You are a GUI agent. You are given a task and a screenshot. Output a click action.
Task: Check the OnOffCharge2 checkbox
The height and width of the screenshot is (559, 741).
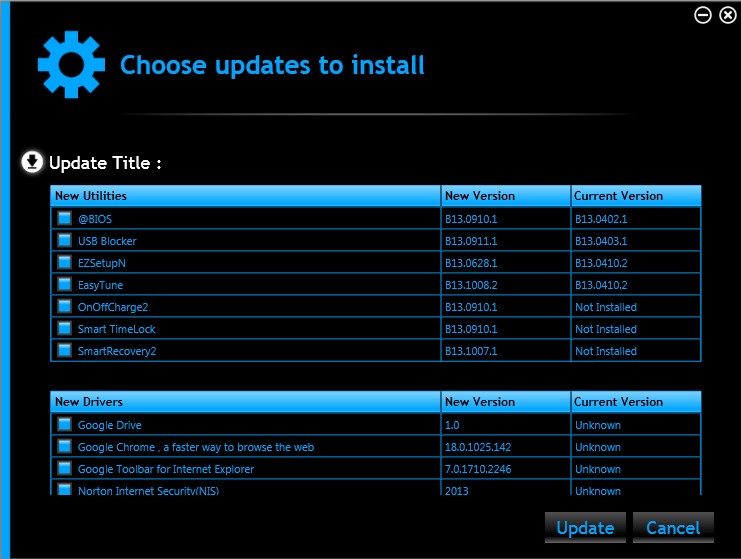pos(64,306)
